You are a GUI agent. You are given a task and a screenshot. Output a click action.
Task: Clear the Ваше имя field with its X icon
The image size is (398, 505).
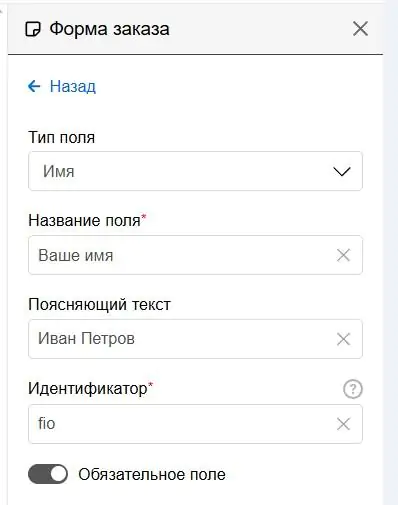click(x=343, y=255)
